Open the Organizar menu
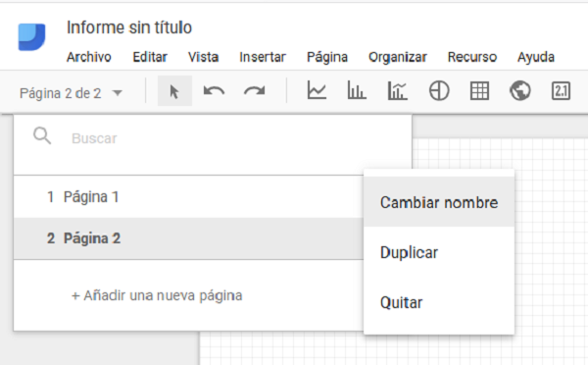Viewport: 588px width, 365px height. click(398, 58)
